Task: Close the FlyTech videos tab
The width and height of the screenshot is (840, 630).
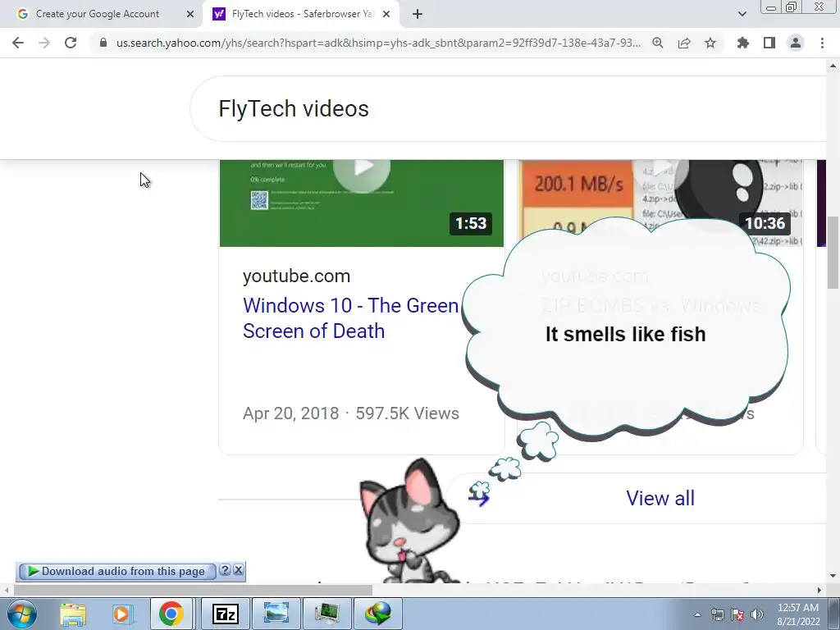Action: (x=386, y=14)
